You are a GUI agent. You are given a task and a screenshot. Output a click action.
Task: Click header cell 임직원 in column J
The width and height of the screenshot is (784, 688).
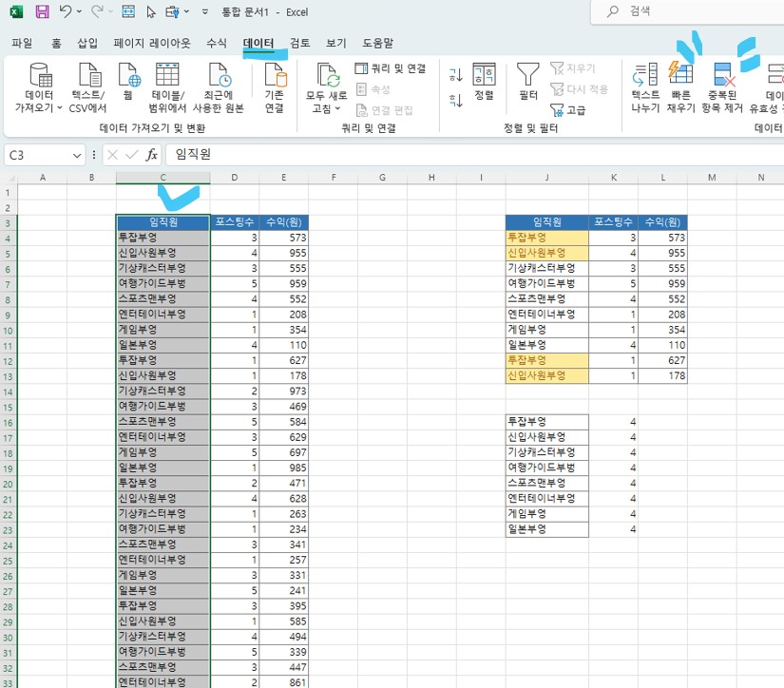[547, 222]
